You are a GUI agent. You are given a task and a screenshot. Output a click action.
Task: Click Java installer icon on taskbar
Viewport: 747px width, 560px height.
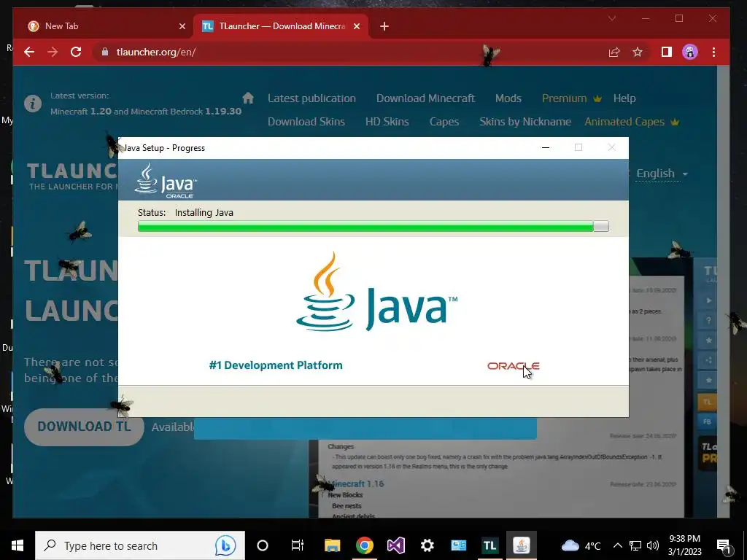[x=521, y=545]
